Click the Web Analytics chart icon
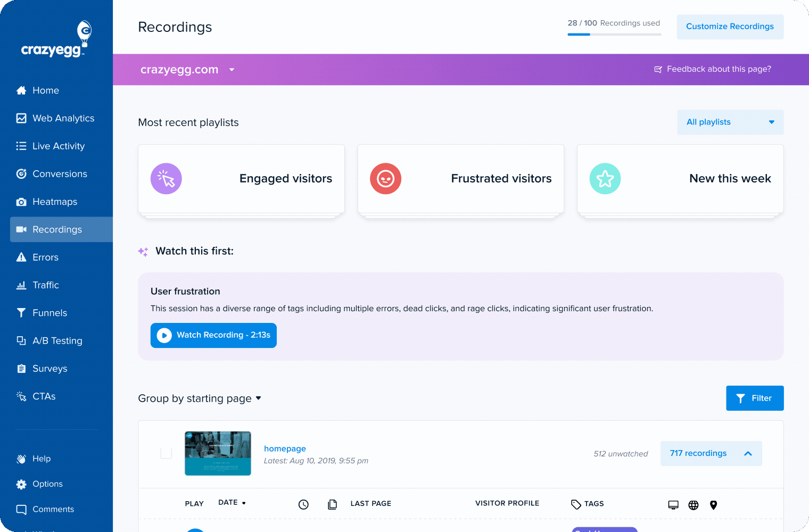Image resolution: width=809 pixels, height=532 pixels. click(21, 118)
